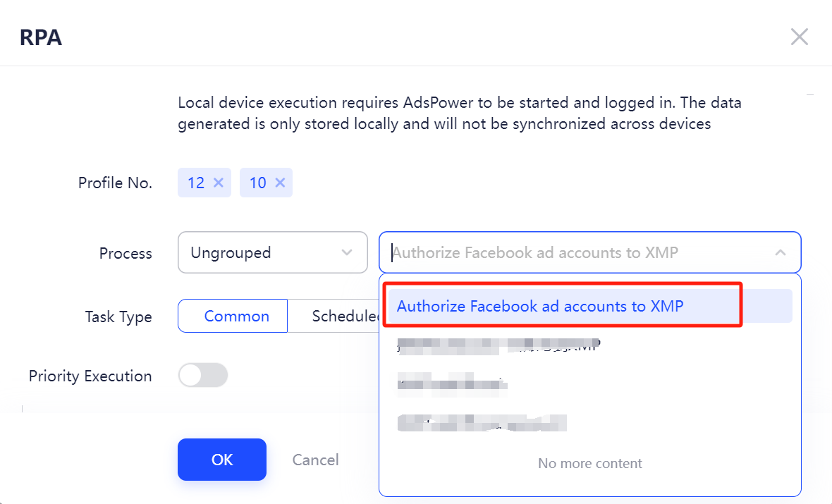This screenshot has width=832, height=504.
Task: Close the RPA dialog with the X icon
Action: [x=800, y=36]
